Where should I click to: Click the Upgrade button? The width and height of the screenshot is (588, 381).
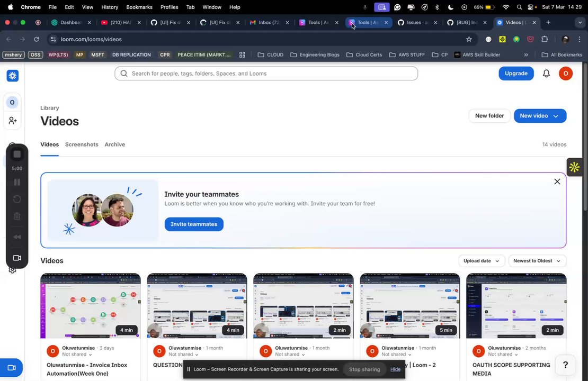[x=516, y=74]
